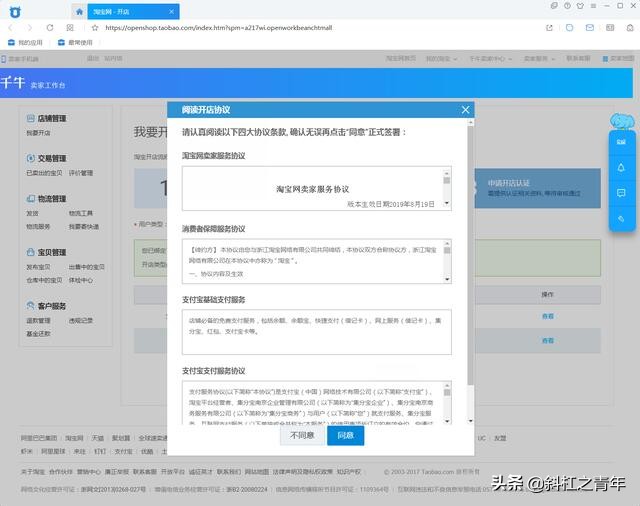Open 卖家地图 link in top nav
This screenshot has height=506, width=640.
point(619,59)
